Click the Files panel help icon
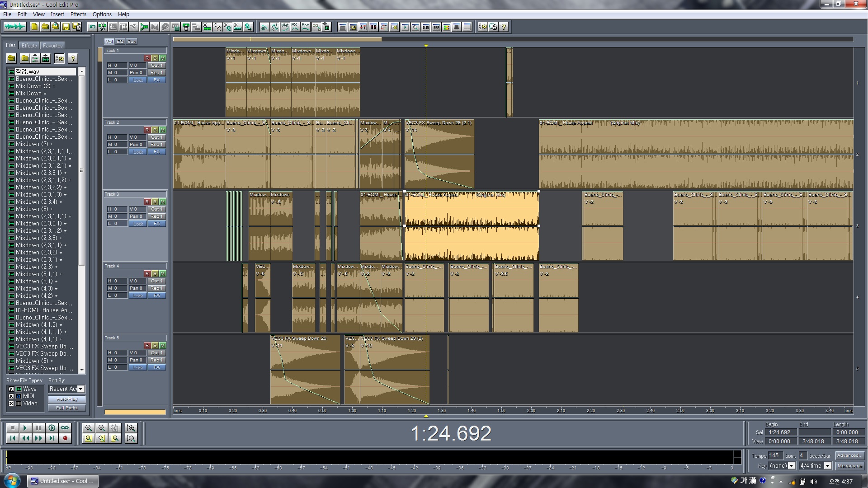Viewport: 868px width, 488px height. point(72,58)
